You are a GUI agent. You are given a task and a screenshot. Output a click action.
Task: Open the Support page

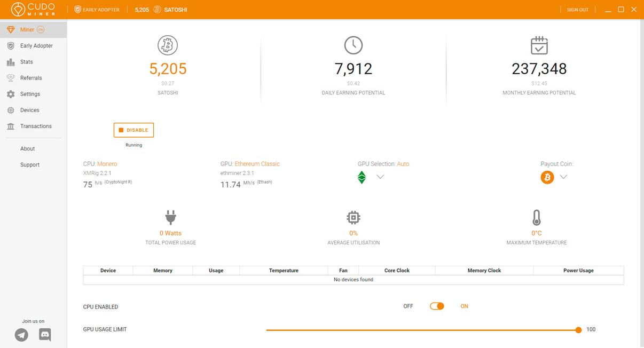pyautogui.click(x=30, y=165)
